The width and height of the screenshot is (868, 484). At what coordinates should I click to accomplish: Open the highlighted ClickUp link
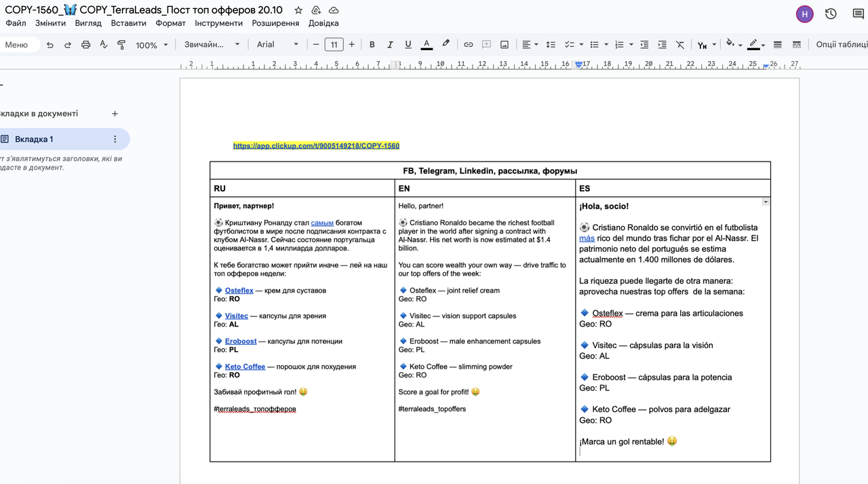pos(316,146)
